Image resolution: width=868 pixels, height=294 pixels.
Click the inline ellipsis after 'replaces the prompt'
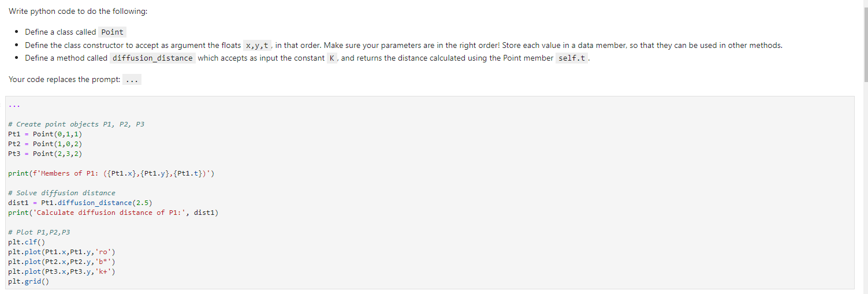coord(132,80)
